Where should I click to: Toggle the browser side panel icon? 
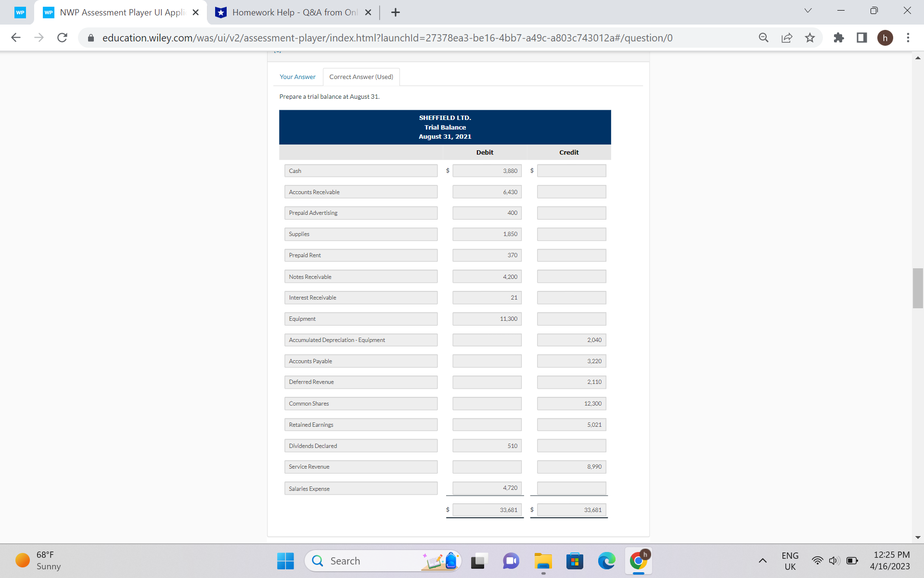click(862, 38)
